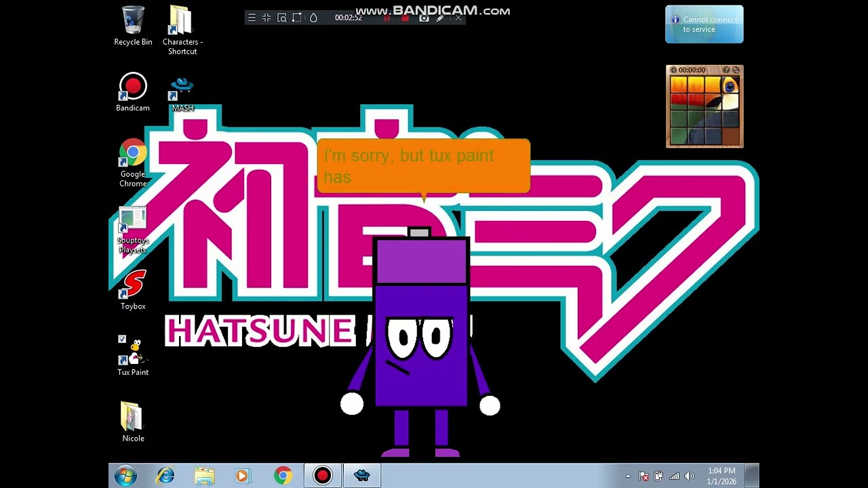Open the clock showing 1:04 PM
The width and height of the screenshot is (868, 488).
point(721,476)
